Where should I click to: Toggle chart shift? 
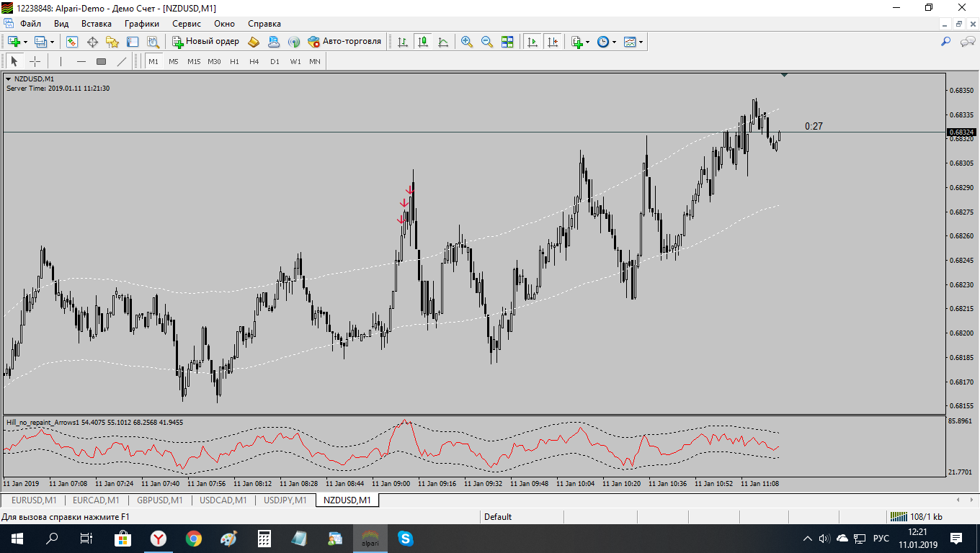point(553,42)
